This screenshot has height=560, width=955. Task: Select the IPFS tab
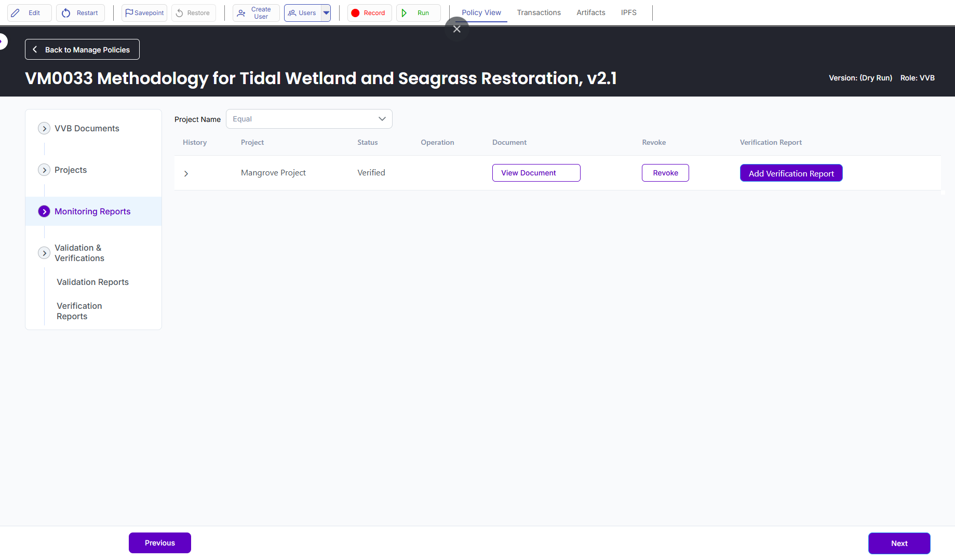click(x=628, y=12)
